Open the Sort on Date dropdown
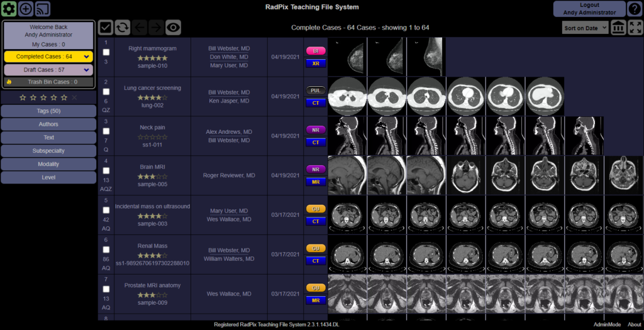 (x=586, y=28)
